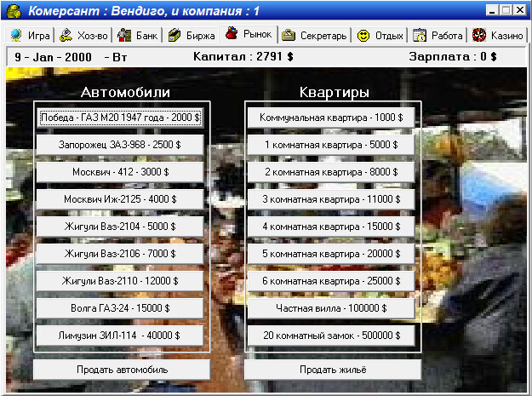Buy 4 комнатная квартира for 15000 $
The height and width of the screenshot is (396, 532).
(331, 227)
